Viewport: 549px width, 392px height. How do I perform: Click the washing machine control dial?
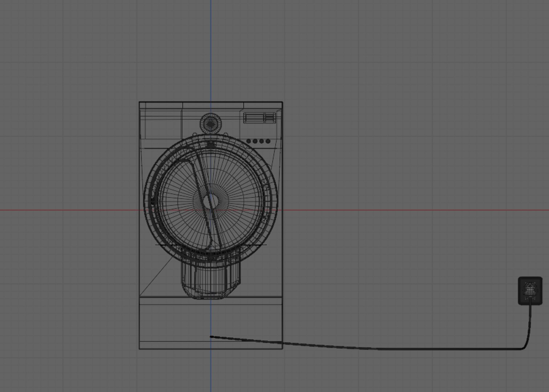coord(210,123)
